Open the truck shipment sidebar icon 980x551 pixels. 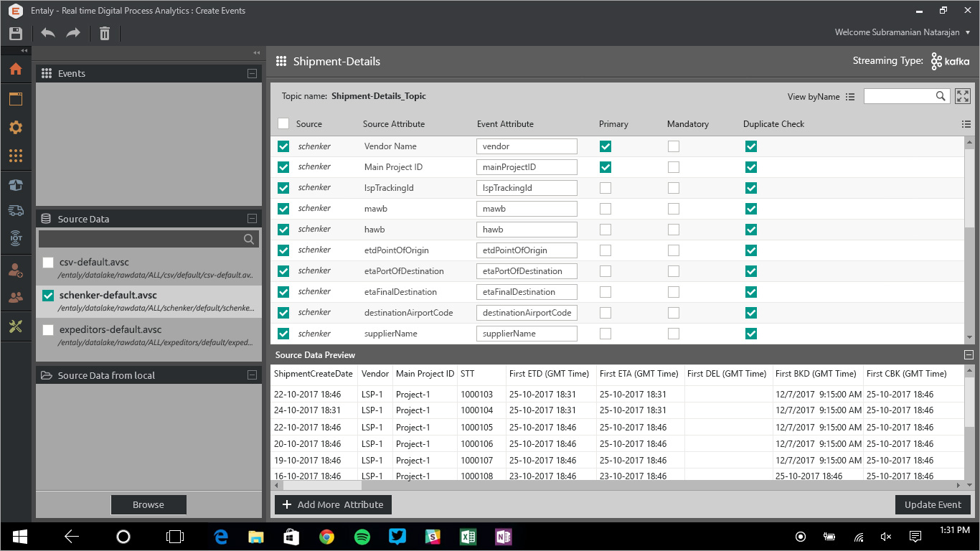tap(16, 210)
